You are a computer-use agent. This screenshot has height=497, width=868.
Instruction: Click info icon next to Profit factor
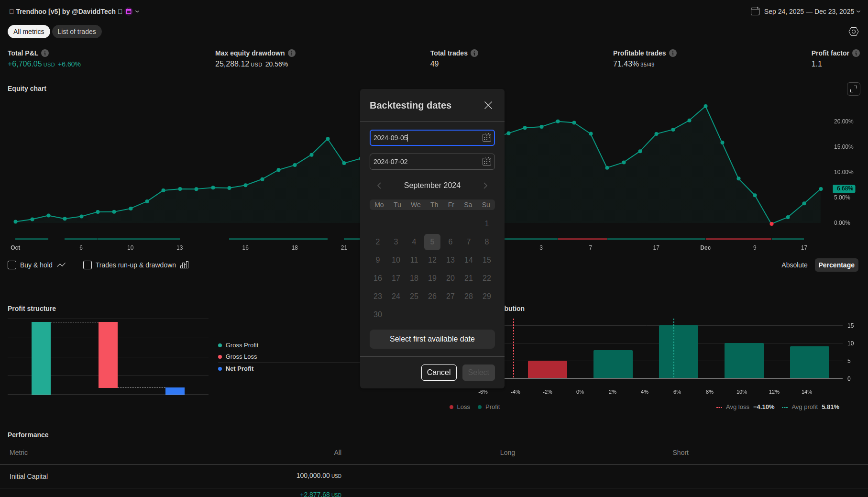856,53
